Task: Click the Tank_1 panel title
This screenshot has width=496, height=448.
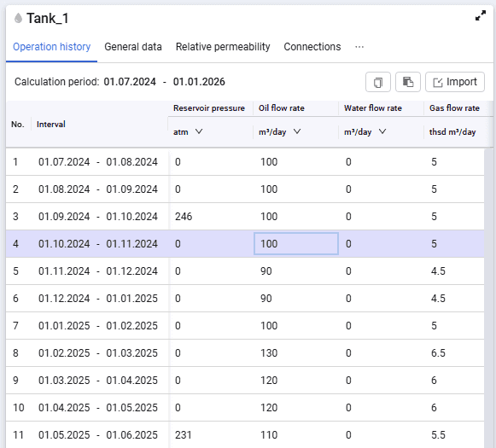Action: click(x=48, y=18)
